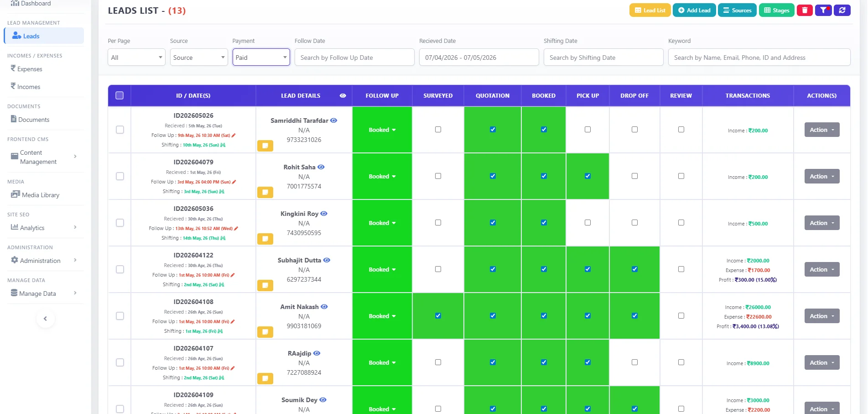Open yellow note icon for Subhajit Dutta
The width and height of the screenshot is (868, 414).
(265, 285)
